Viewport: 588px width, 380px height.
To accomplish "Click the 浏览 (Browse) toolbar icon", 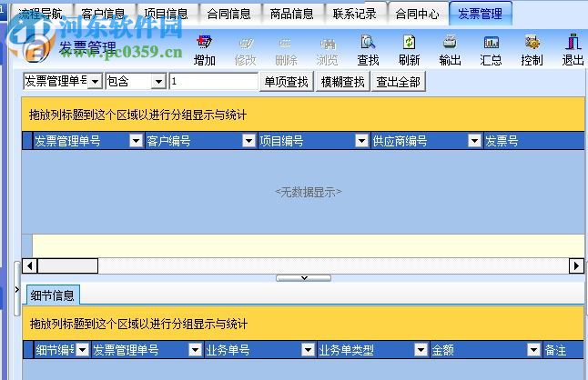I will pos(327,51).
